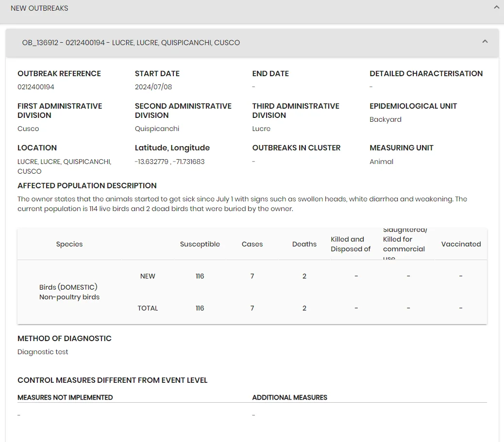
Task: Select the Species column header
Action: click(x=69, y=244)
